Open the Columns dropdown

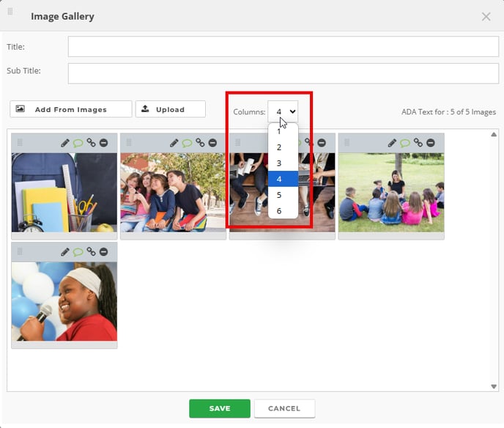pyautogui.click(x=283, y=111)
